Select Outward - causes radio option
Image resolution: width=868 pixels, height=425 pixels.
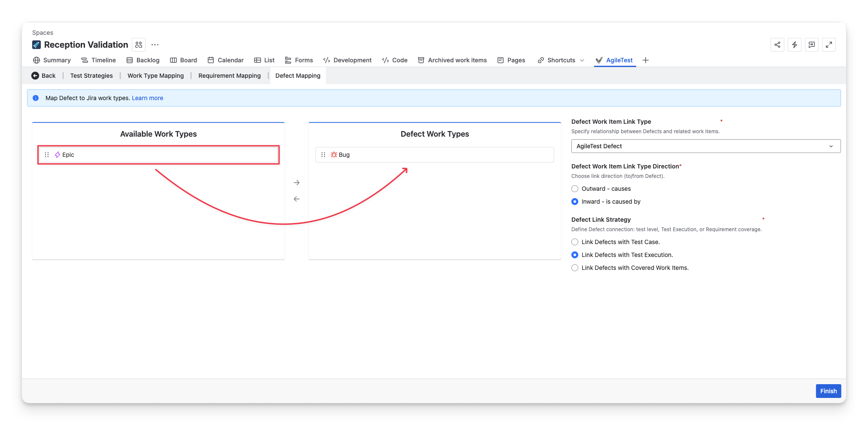[x=575, y=189]
